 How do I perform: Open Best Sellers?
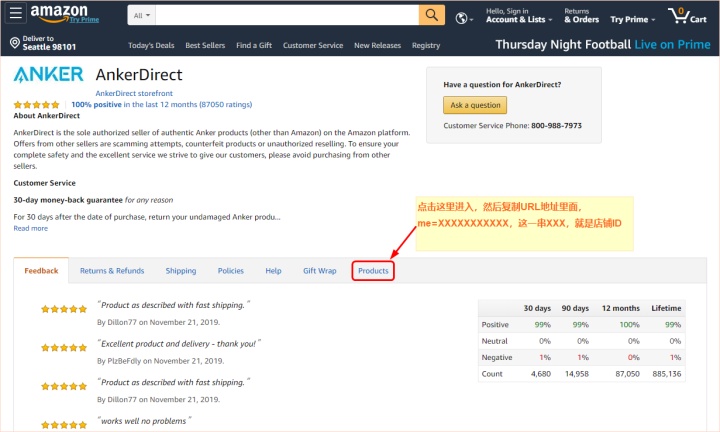205,45
